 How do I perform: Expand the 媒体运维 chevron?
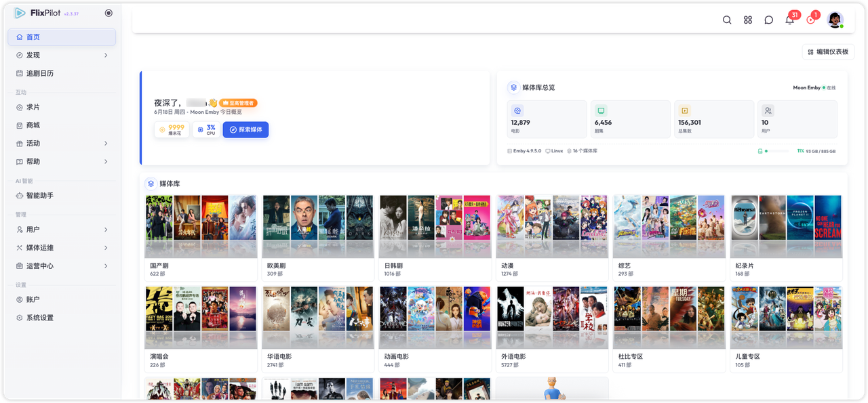(x=106, y=248)
